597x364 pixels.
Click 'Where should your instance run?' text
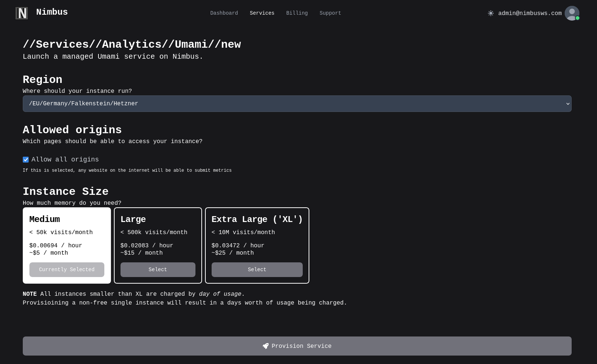tap(77, 91)
